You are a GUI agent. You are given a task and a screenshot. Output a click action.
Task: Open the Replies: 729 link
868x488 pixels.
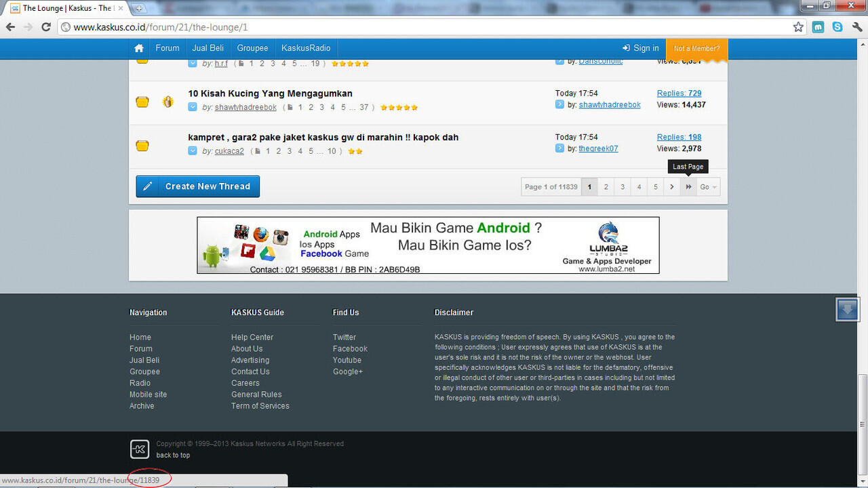[679, 94]
